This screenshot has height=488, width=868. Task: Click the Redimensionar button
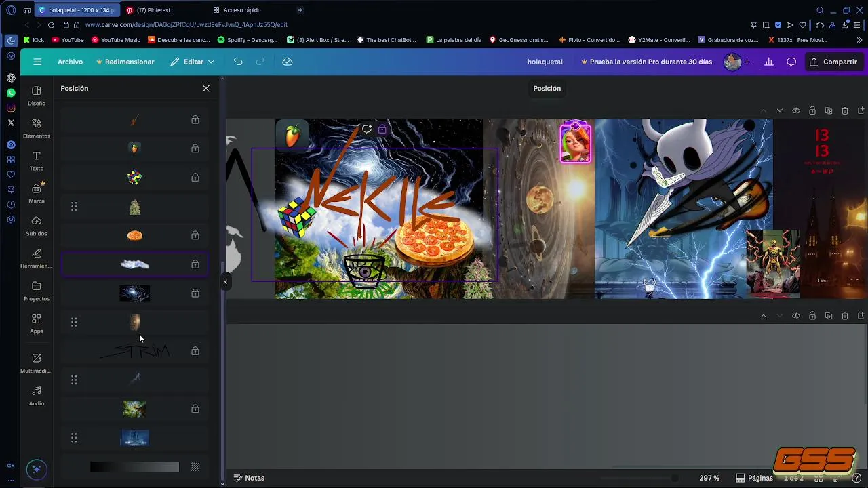125,62
